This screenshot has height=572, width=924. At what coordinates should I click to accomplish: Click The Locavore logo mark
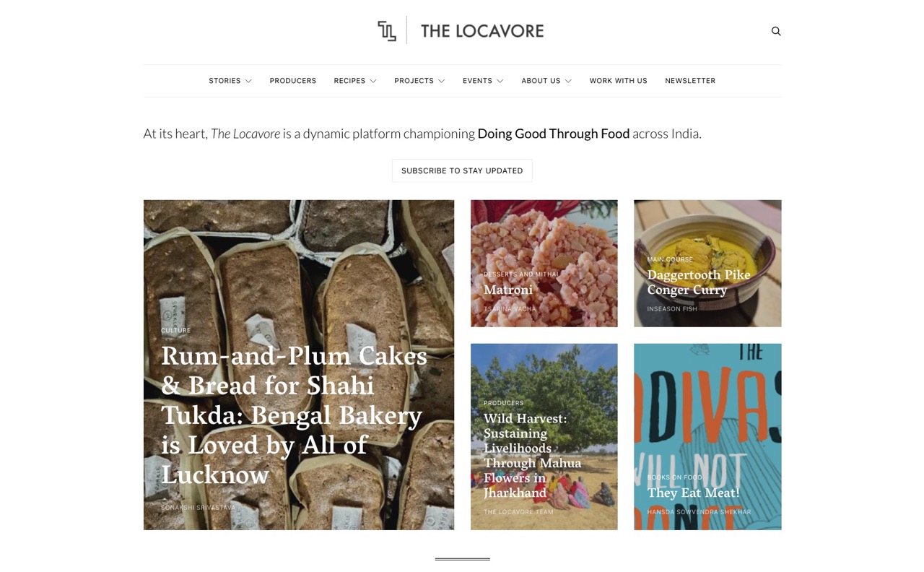pos(387,30)
